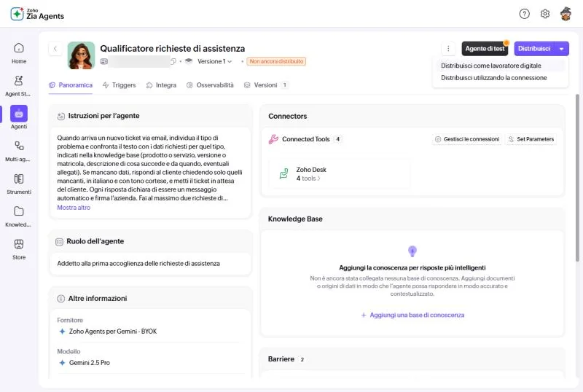Switch to the Osservabilità tab
583x392 pixels.
[210, 85]
